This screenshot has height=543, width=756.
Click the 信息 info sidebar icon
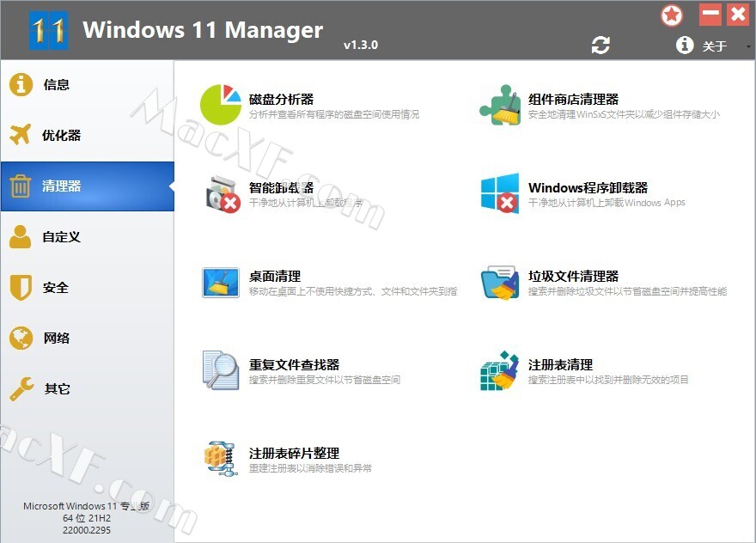[x=21, y=84]
